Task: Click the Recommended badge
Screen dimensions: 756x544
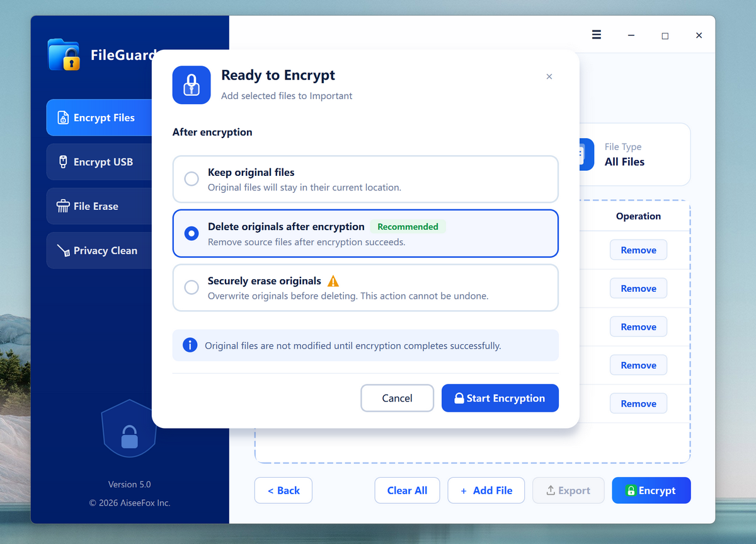Action: (x=408, y=227)
